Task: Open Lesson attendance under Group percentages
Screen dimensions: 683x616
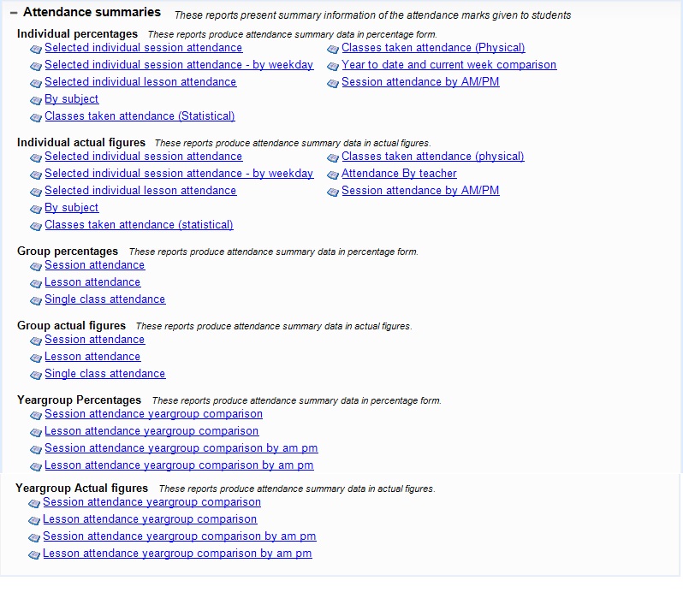Action: (x=92, y=282)
